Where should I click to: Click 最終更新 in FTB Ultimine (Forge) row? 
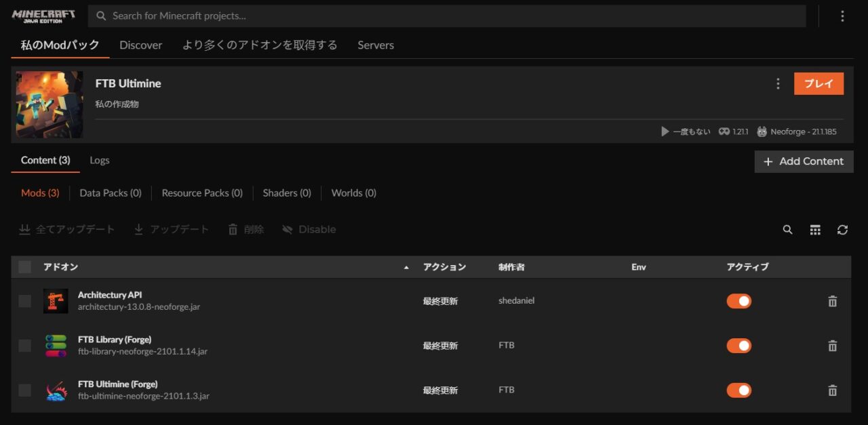(x=440, y=390)
